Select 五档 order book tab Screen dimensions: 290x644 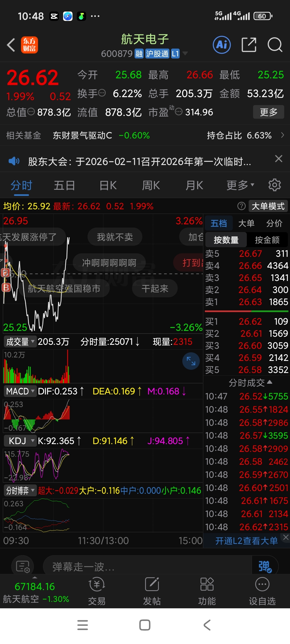pos(219,223)
